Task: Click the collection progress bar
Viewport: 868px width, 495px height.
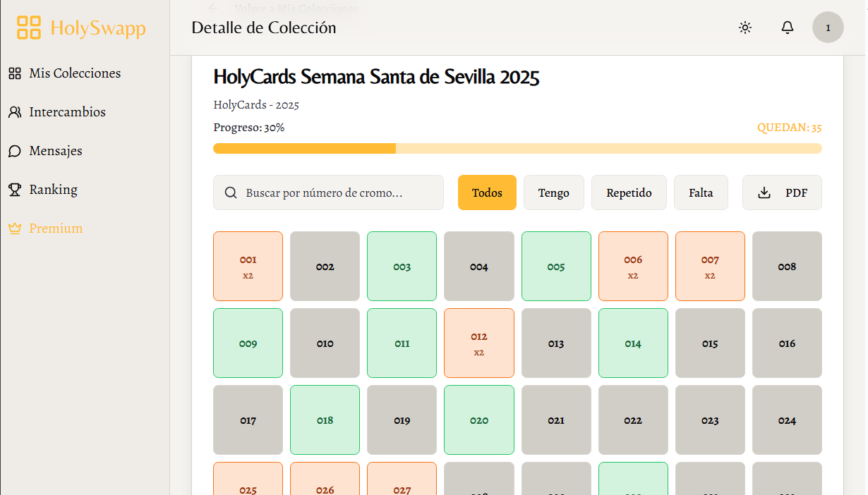Action: [x=517, y=149]
